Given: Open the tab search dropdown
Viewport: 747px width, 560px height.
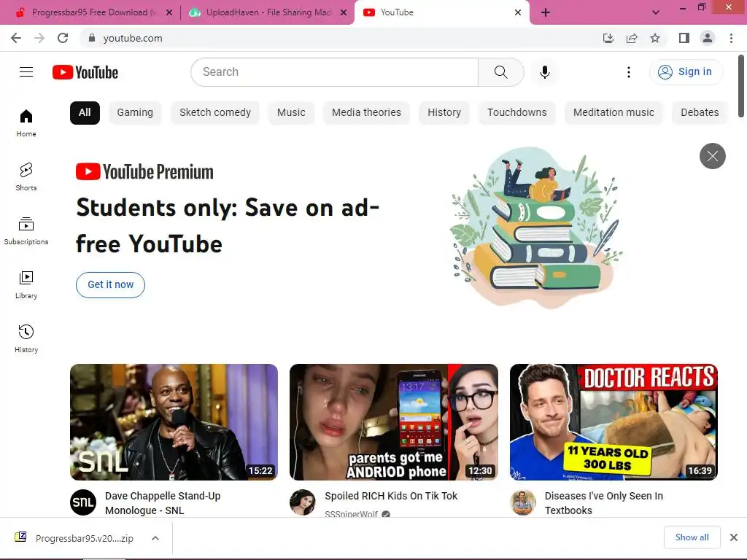Looking at the screenshot, I should 656,13.
